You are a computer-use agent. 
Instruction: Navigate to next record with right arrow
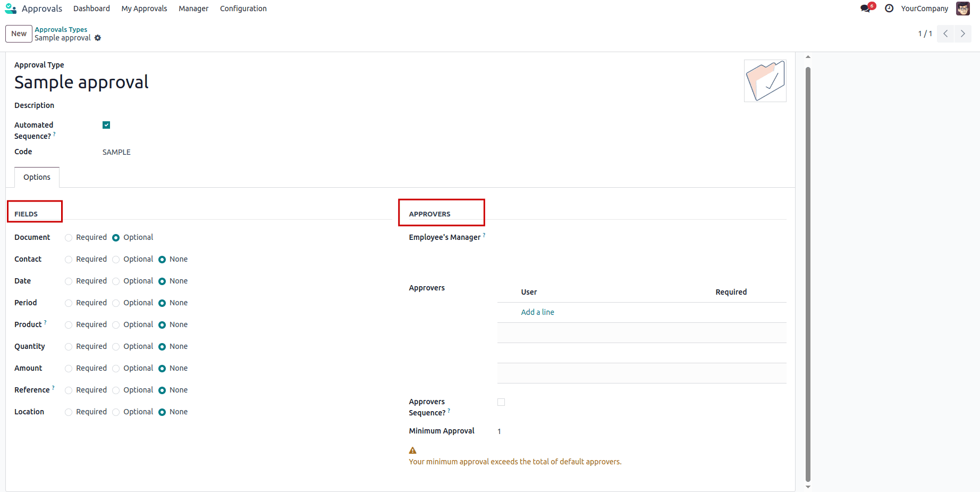(963, 34)
